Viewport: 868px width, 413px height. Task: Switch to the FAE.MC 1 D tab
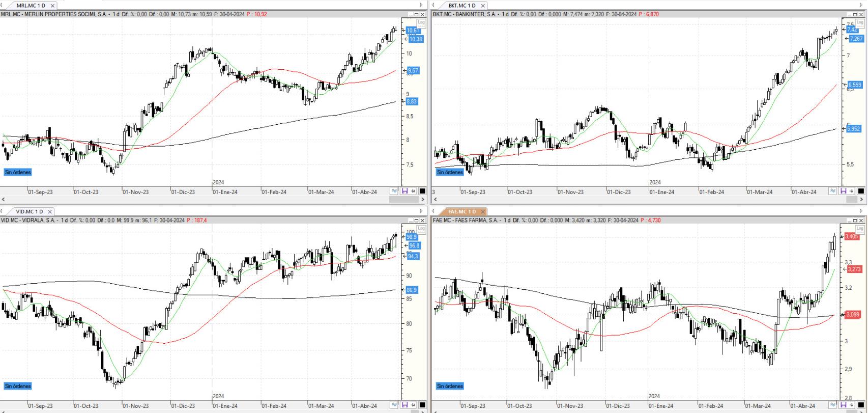(462, 211)
